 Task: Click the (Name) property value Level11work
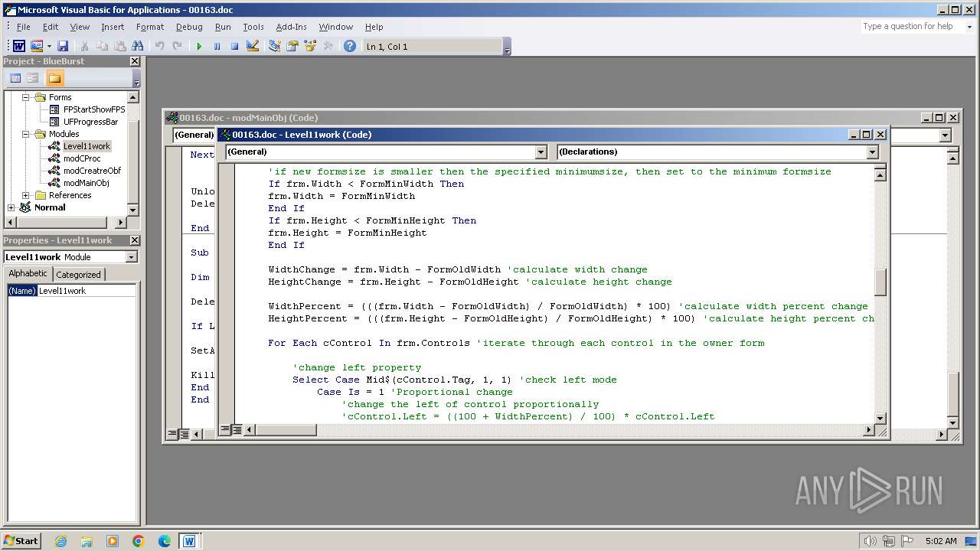(x=87, y=291)
